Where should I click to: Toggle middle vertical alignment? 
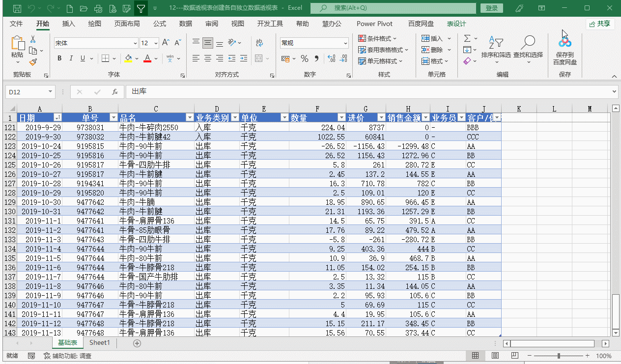208,43
